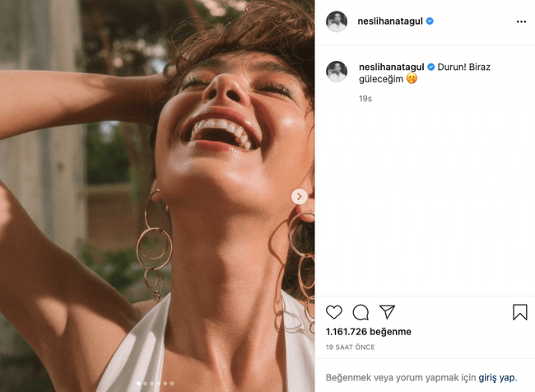
Task: Go to next photo with the chevron arrow
Action: 300,196
